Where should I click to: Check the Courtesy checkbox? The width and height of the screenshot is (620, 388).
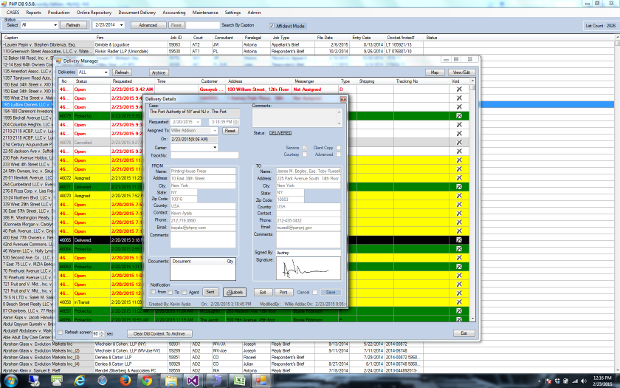[x=304, y=154]
